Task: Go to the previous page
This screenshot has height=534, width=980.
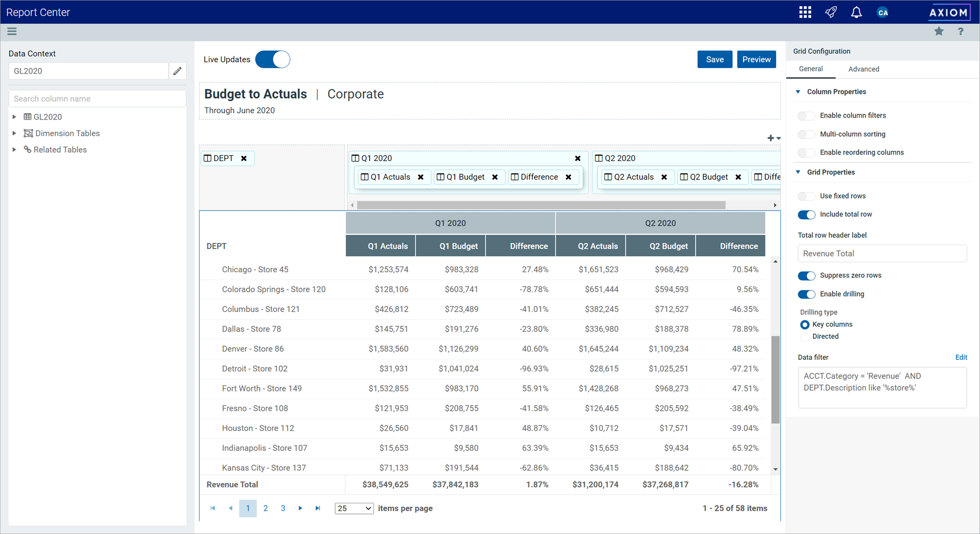Action: click(231, 508)
